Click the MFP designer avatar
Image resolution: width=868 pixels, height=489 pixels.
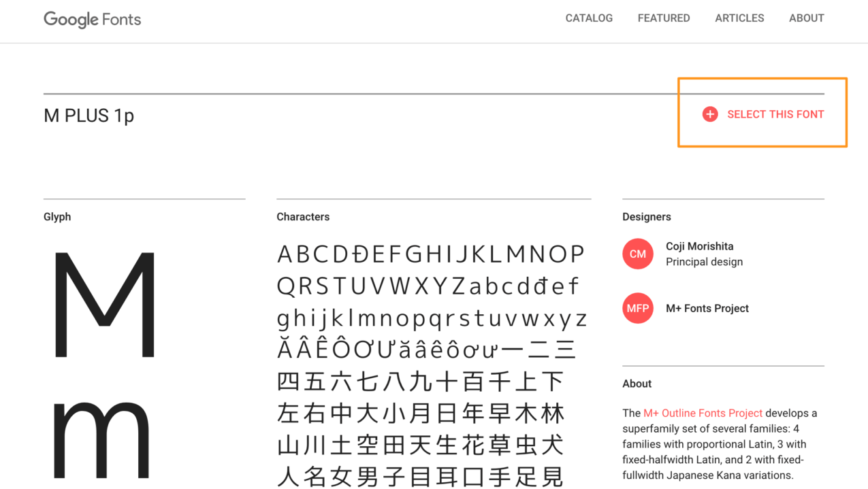638,308
